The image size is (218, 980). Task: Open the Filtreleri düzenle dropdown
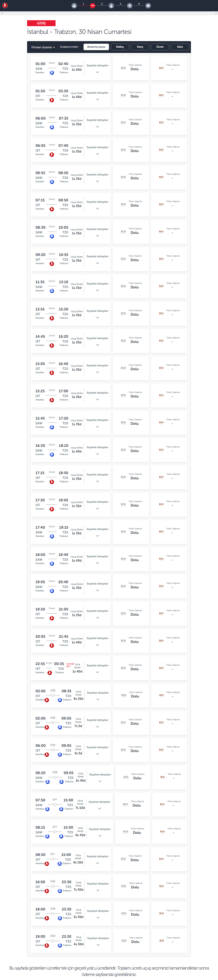point(43,47)
